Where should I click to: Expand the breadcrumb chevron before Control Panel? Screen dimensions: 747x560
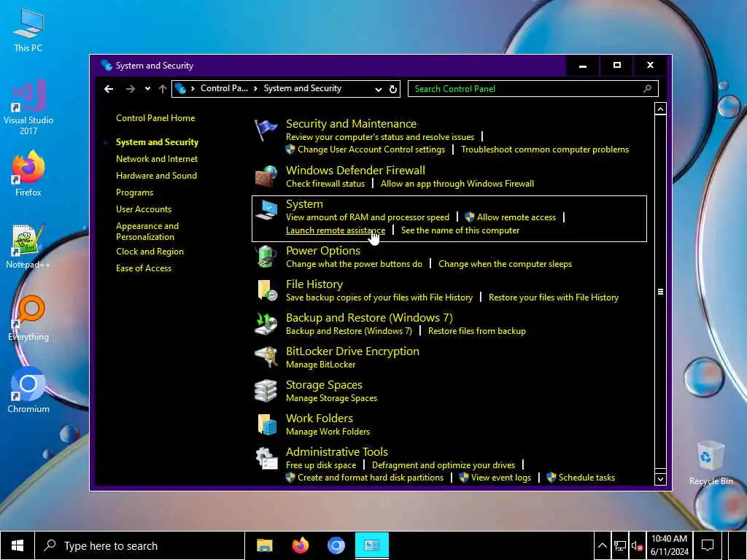tap(193, 88)
